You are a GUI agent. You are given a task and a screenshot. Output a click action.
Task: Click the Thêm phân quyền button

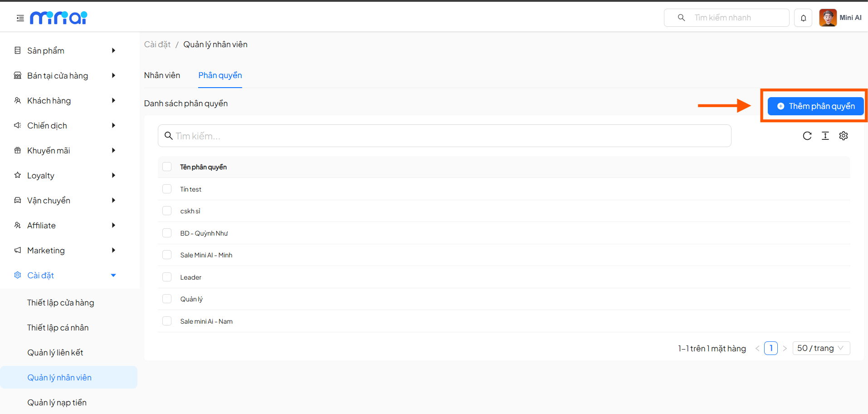815,106
